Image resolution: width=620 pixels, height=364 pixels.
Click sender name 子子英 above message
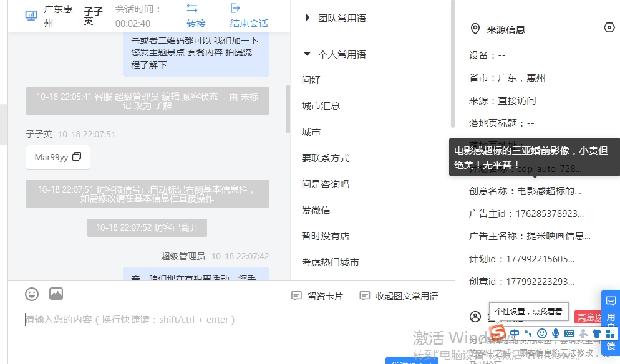(x=39, y=134)
